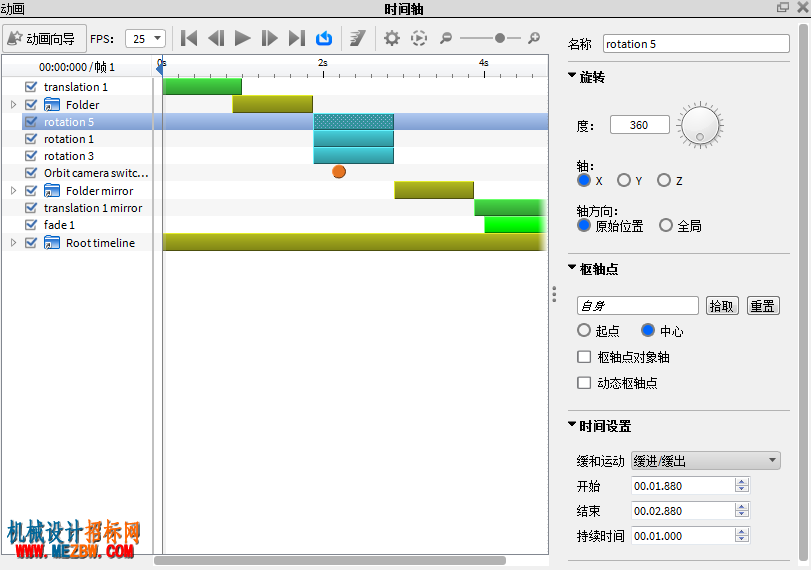
Task: Uncheck the translation 1 mirror track
Action: (31, 208)
